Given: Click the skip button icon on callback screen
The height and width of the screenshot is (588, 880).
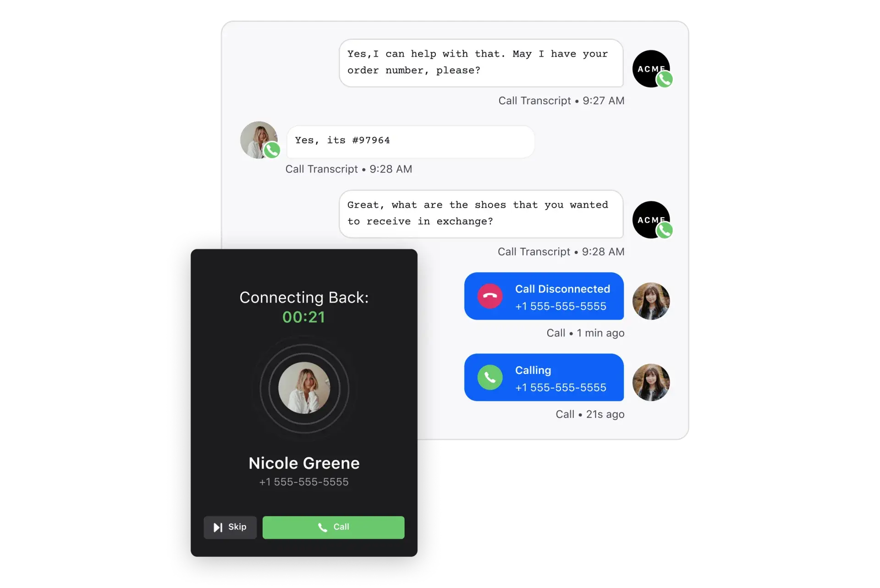Looking at the screenshot, I should click(217, 526).
